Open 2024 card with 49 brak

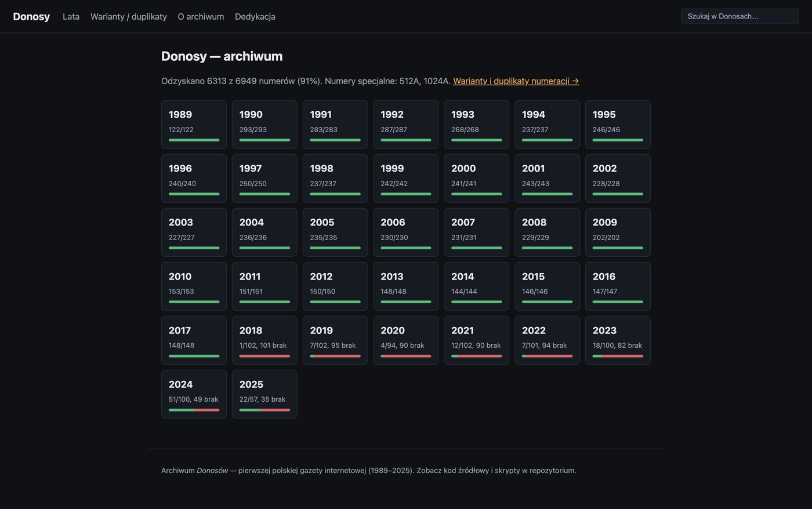194,394
